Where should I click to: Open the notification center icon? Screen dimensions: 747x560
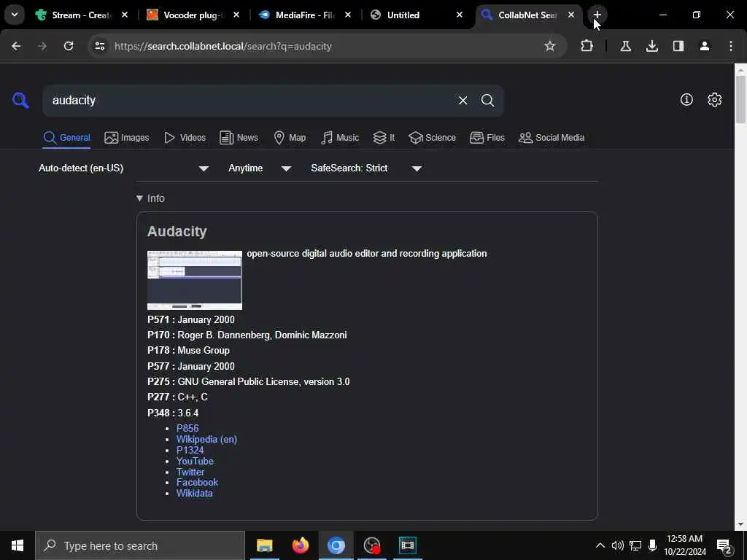pos(724,546)
